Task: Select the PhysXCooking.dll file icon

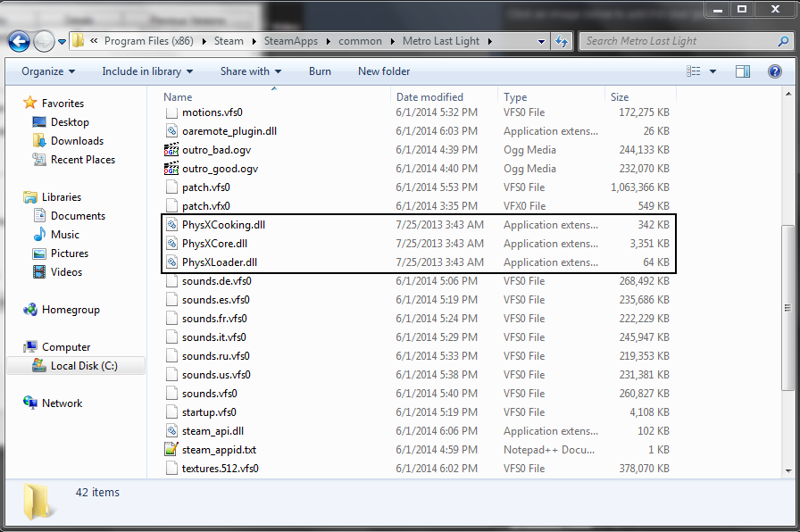Action: click(172, 224)
